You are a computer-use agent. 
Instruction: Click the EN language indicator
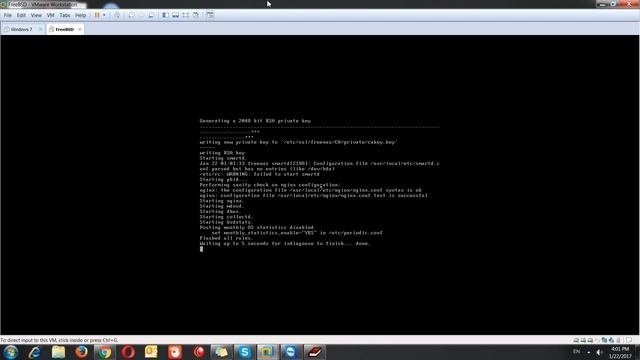(576, 352)
